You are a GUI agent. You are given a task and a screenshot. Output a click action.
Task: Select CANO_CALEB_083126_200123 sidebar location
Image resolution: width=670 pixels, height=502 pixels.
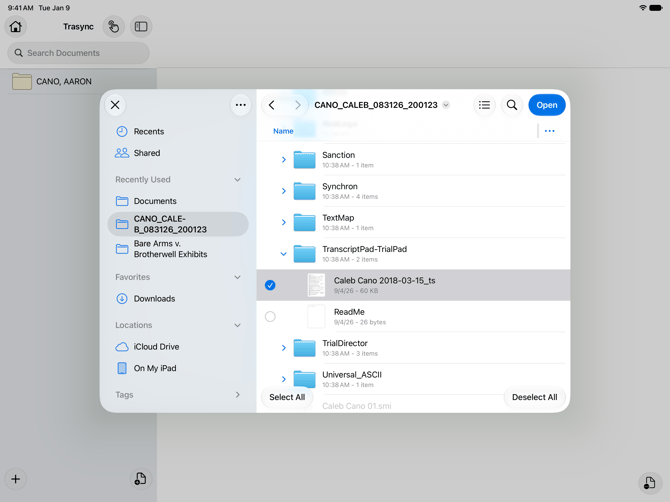(178, 224)
